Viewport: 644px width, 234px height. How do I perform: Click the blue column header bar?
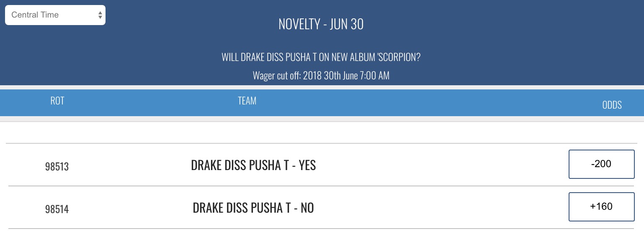pyautogui.click(x=322, y=102)
